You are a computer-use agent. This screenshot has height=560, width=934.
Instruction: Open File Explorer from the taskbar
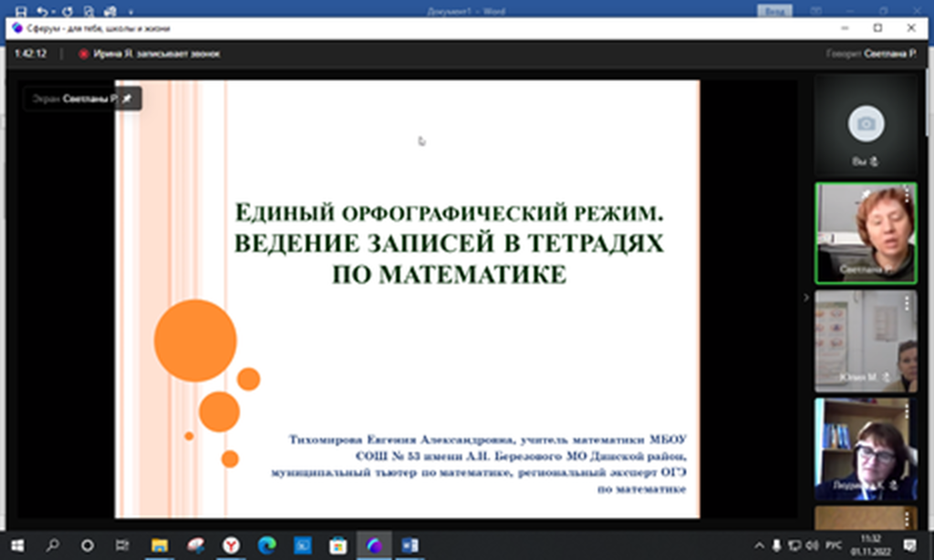point(159,545)
